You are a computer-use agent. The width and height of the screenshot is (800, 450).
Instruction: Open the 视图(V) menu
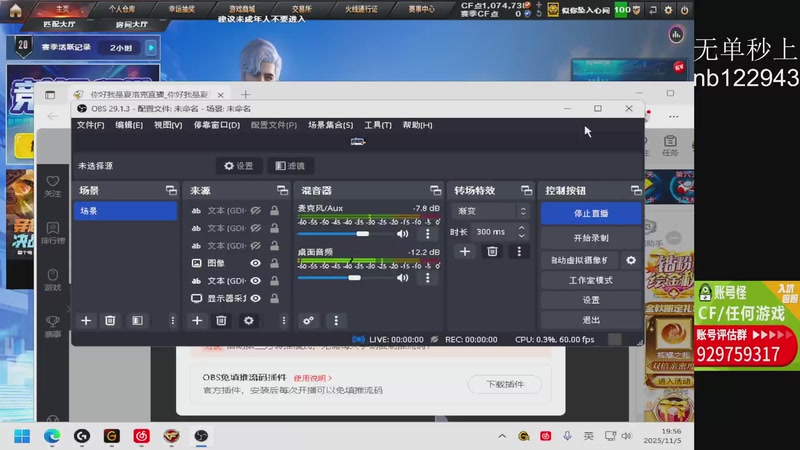[168, 125]
